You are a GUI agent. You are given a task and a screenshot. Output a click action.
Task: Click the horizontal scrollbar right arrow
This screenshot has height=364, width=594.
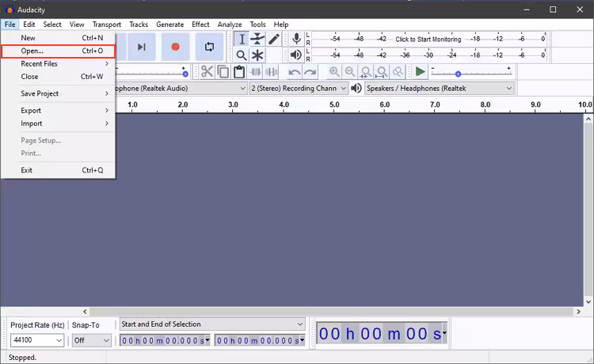point(578,312)
